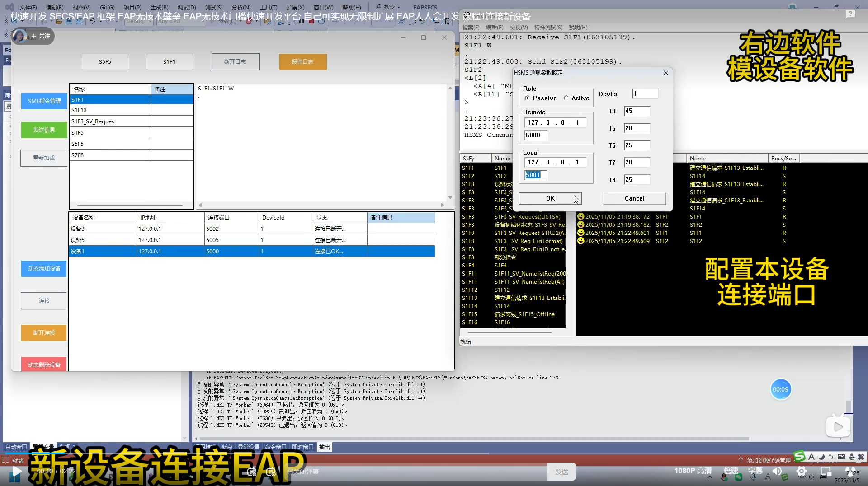
Task: Click the 状态 column header in device table
Action: click(340, 218)
